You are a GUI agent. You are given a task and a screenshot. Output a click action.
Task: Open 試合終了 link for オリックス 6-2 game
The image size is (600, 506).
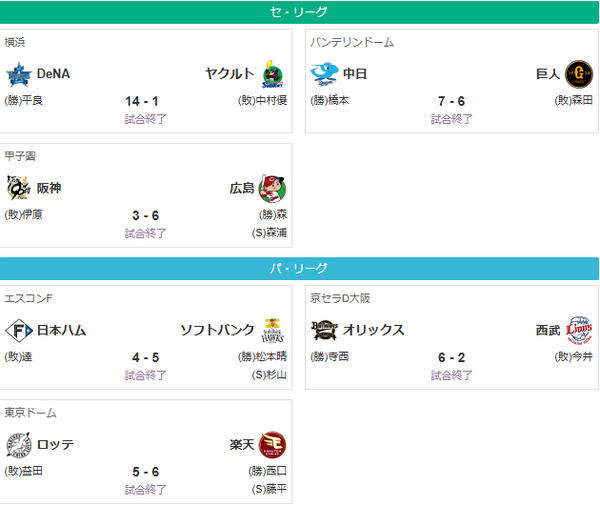[452, 375]
